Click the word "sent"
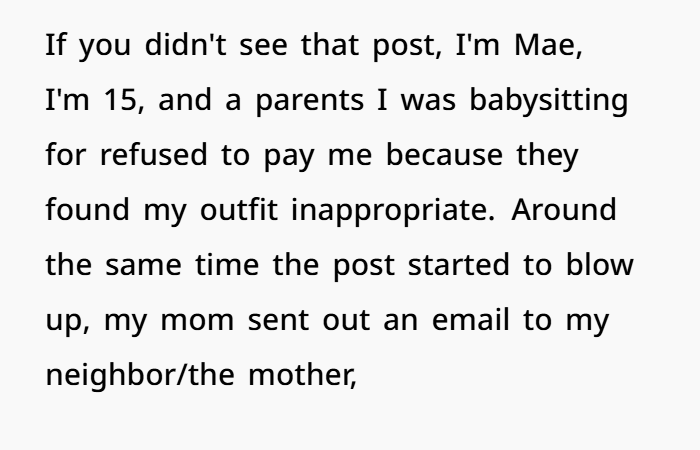 pyautogui.click(x=279, y=320)
